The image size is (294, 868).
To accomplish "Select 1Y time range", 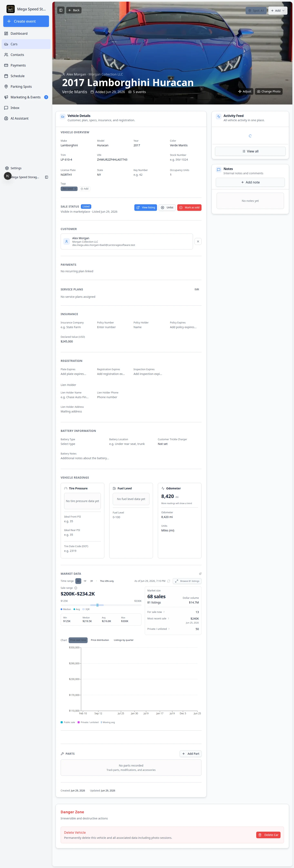I will pyautogui.click(x=85, y=581).
